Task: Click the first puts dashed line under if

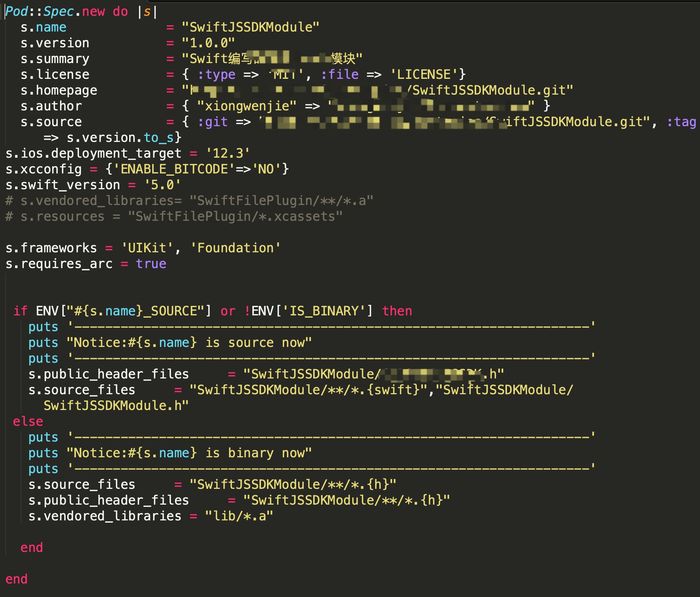Action: [x=312, y=327]
